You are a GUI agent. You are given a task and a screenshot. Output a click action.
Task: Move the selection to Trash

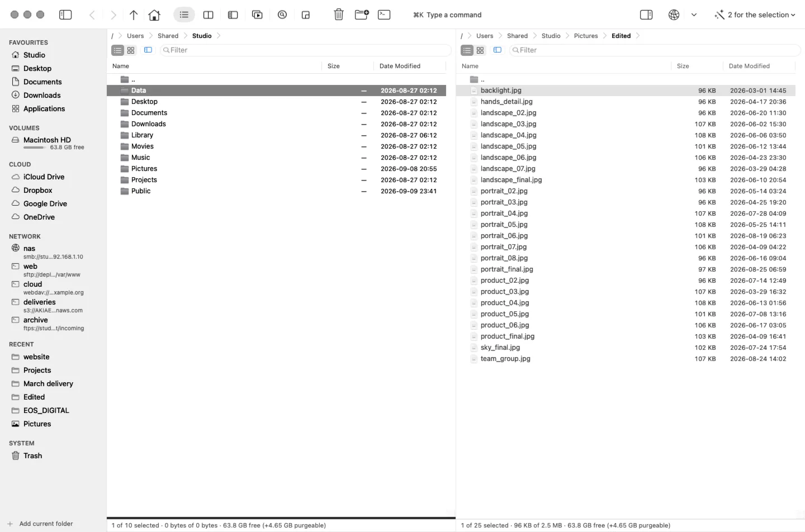pyautogui.click(x=339, y=15)
